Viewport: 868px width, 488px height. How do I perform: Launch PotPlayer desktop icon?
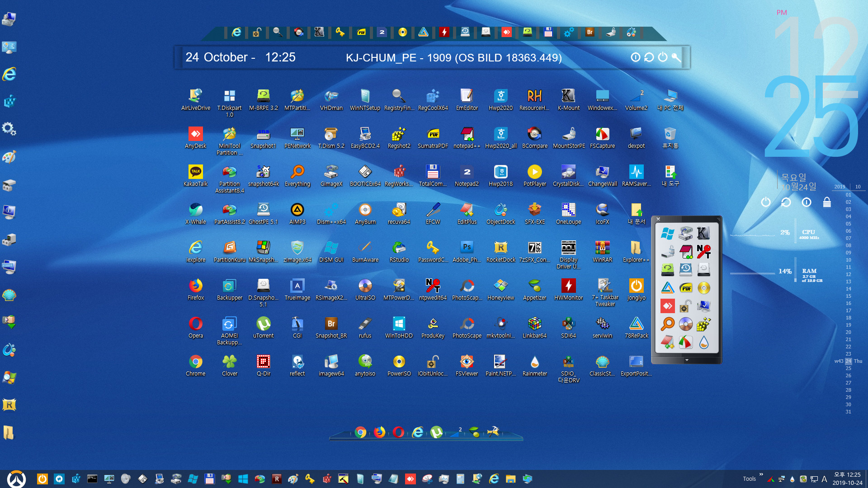pyautogui.click(x=534, y=175)
